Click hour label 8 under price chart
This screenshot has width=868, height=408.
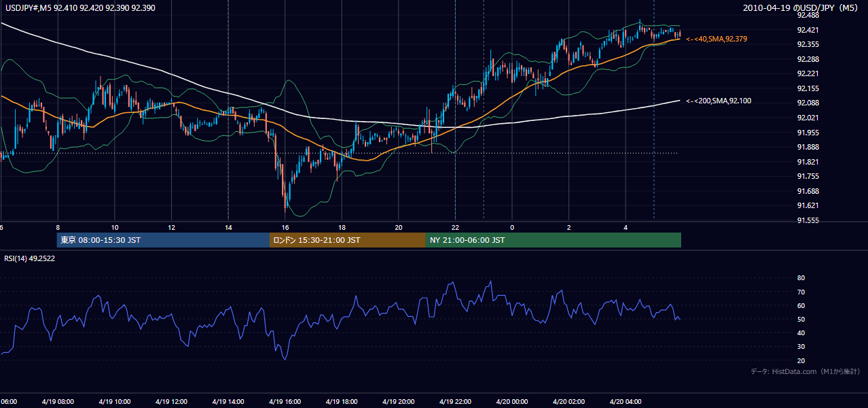click(58, 228)
